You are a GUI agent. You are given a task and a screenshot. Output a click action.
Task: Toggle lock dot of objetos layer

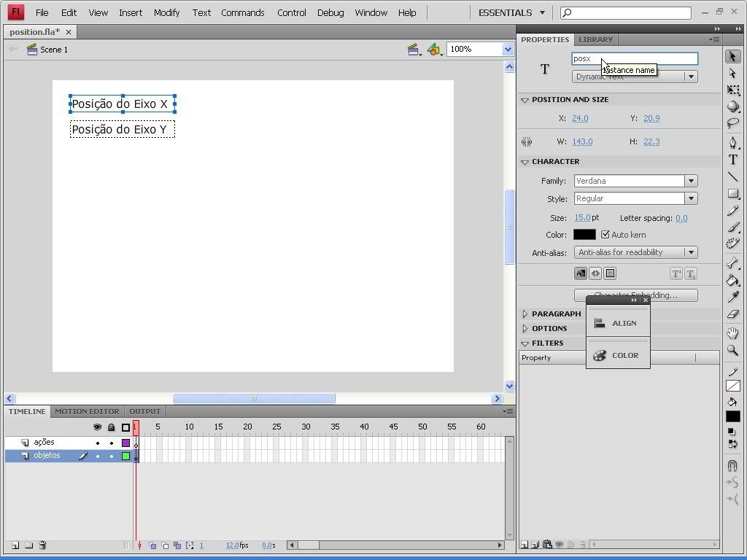pyautogui.click(x=112, y=456)
